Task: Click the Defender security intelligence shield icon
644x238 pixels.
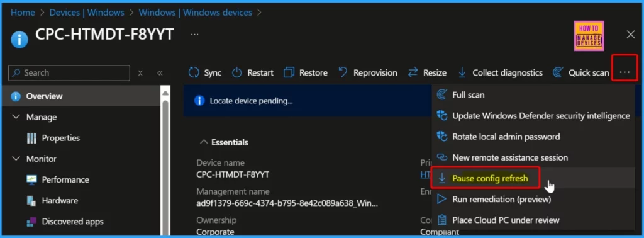Action: 442,116
